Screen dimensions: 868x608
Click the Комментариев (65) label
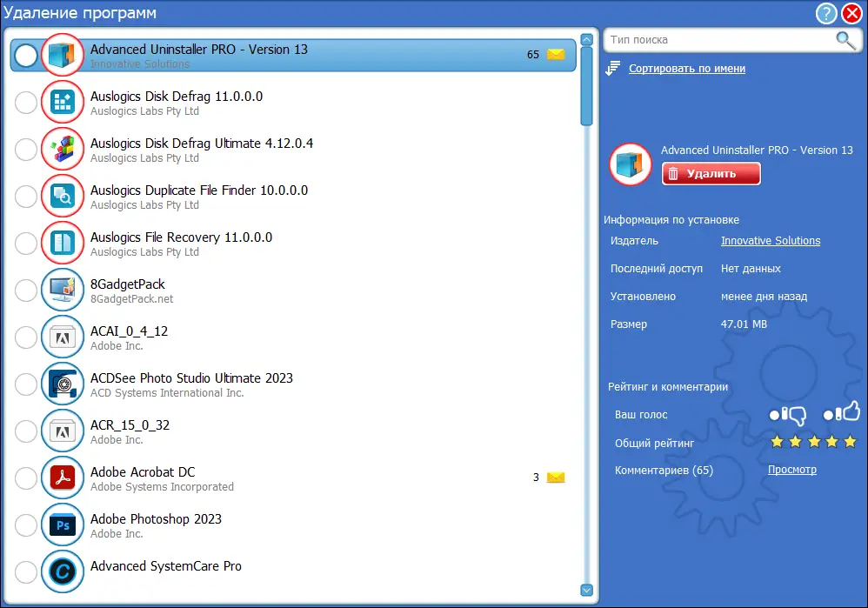point(664,470)
